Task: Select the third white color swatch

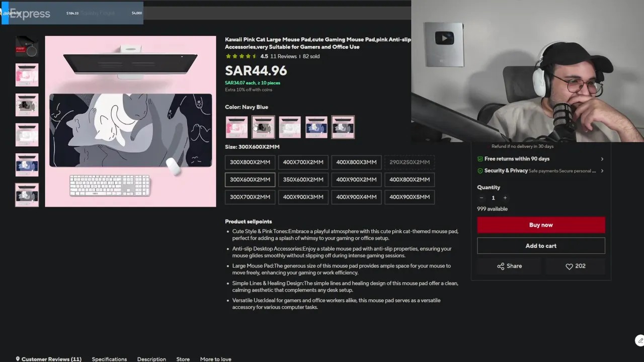Action: tap(290, 127)
